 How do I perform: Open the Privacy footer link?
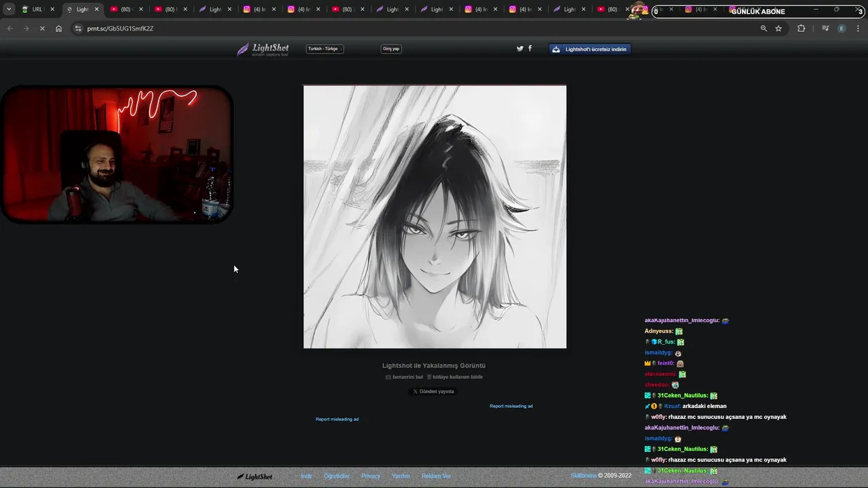pyautogui.click(x=371, y=476)
